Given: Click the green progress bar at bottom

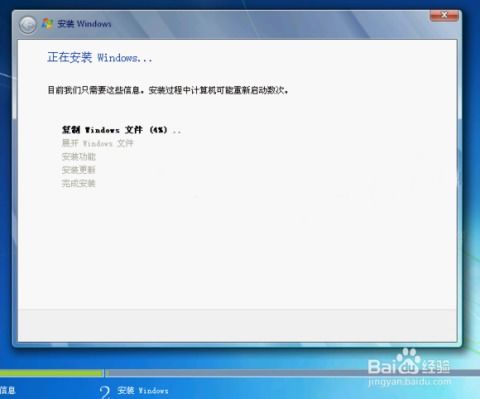Looking at the screenshot, I should 51,373.
